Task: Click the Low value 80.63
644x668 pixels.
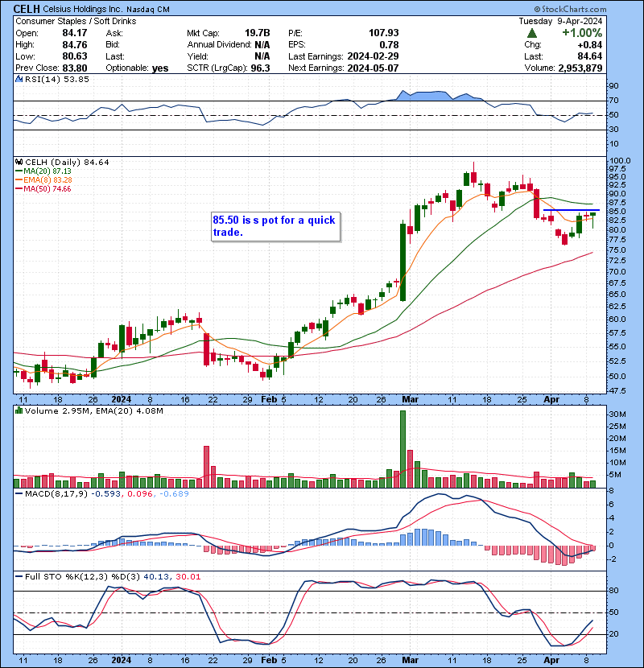Action: pos(75,56)
